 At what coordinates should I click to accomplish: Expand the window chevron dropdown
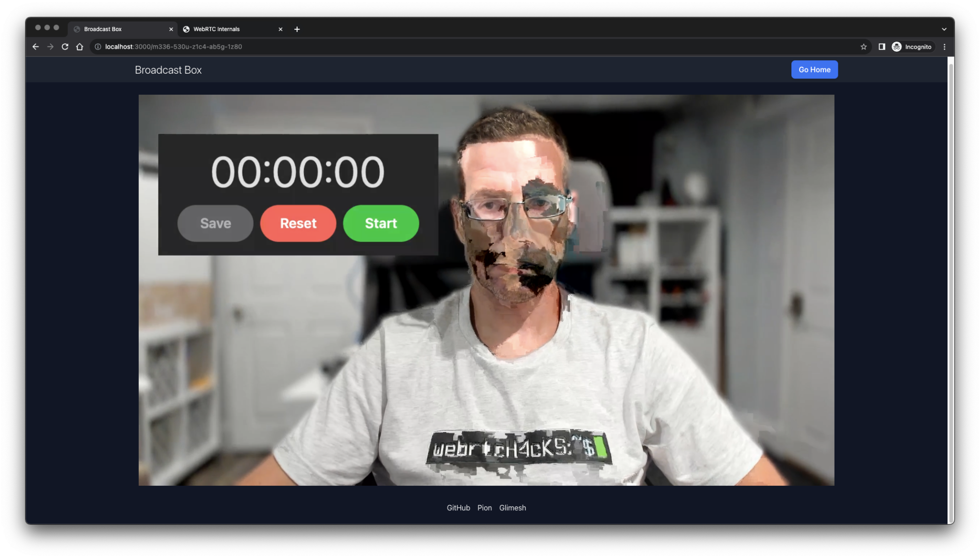coord(943,29)
